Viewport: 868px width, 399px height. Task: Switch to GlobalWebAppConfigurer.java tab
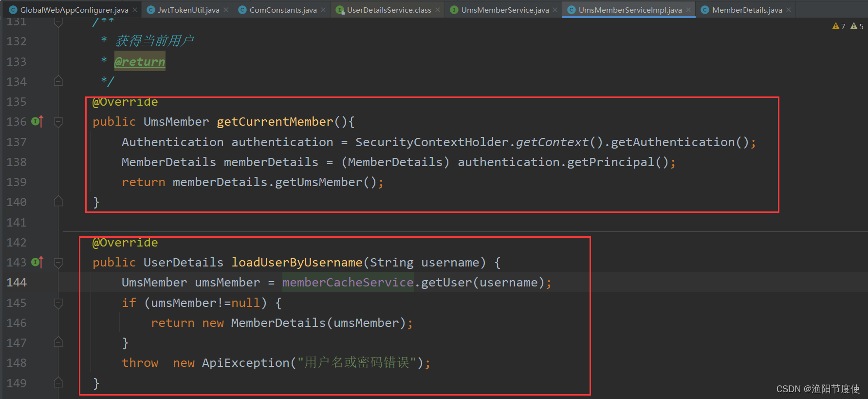74,10
